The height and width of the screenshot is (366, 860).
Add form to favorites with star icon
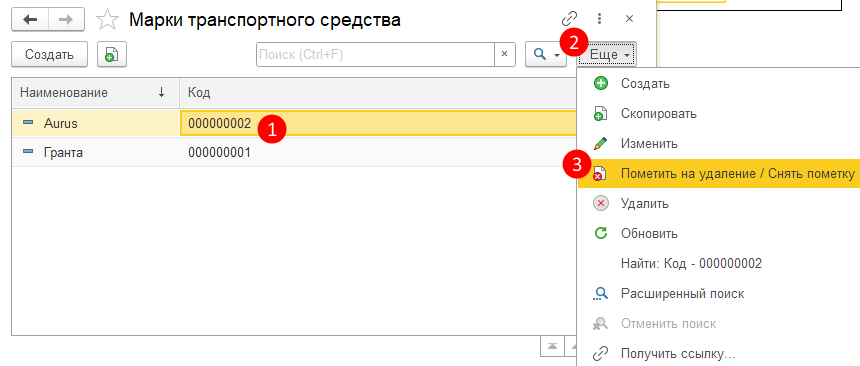(x=107, y=20)
